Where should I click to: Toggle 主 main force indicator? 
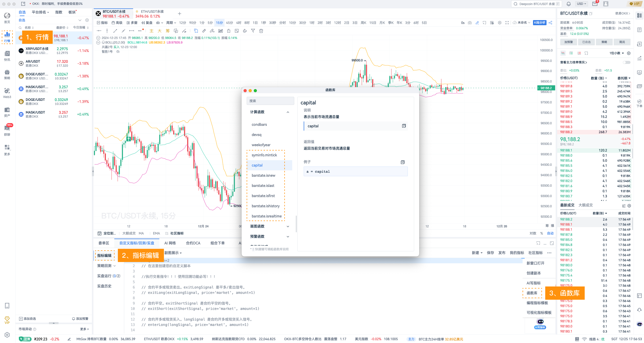pos(151,31)
